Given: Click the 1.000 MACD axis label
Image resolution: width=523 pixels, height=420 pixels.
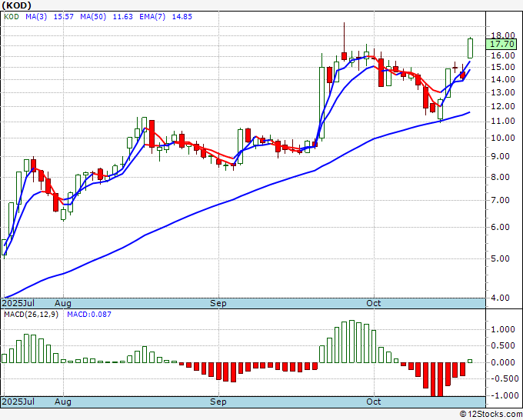Looking at the screenshot, I should coord(503,329).
